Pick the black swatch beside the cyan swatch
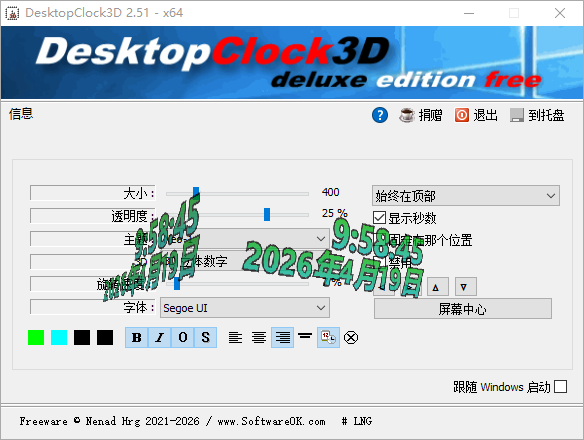Image resolution: width=584 pixels, height=440 pixels. (82, 338)
